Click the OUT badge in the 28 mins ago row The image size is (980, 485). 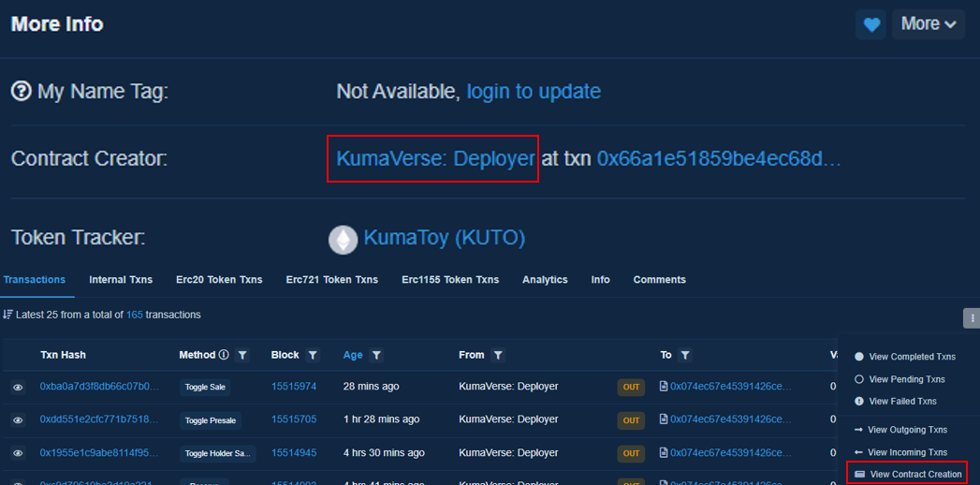[x=631, y=388]
